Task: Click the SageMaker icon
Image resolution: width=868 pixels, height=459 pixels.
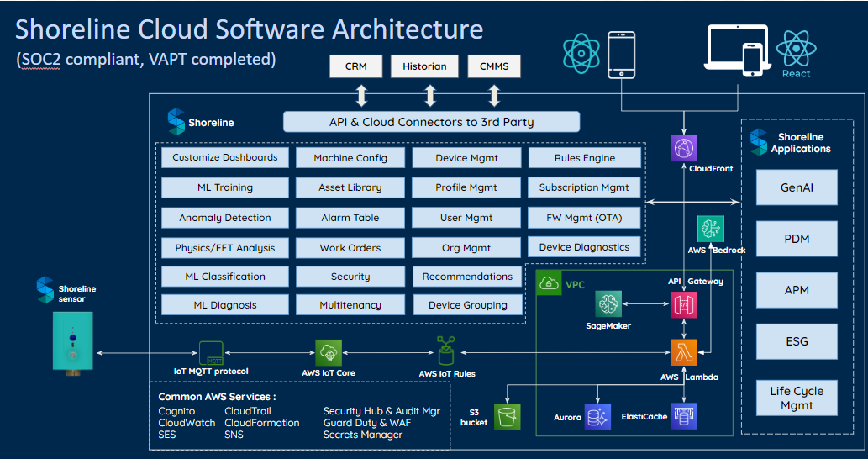Action: tap(608, 304)
